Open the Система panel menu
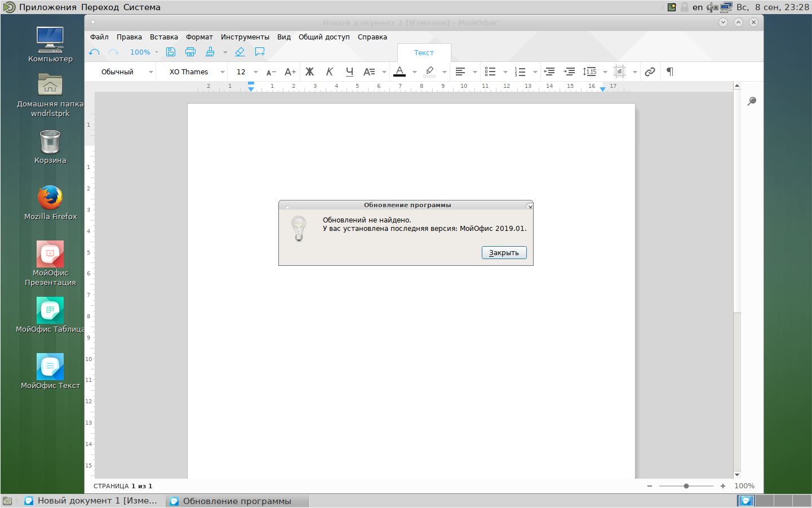812x508 pixels. point(142,7)
